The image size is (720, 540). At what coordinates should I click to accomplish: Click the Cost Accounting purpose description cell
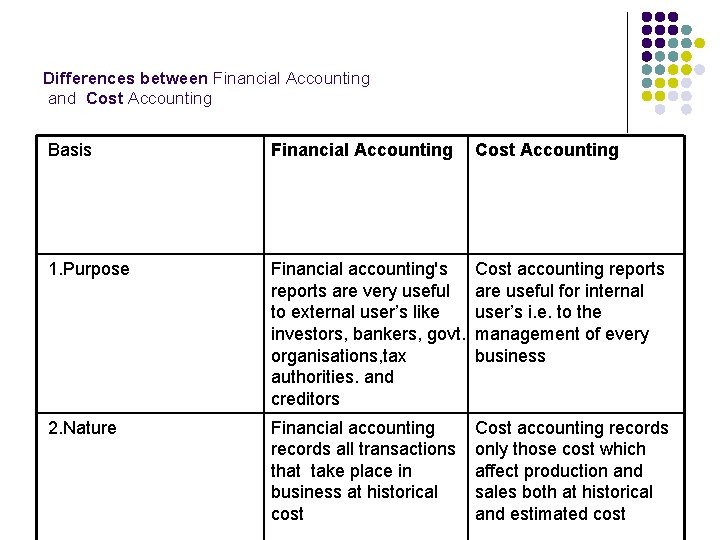pos(569,312)
